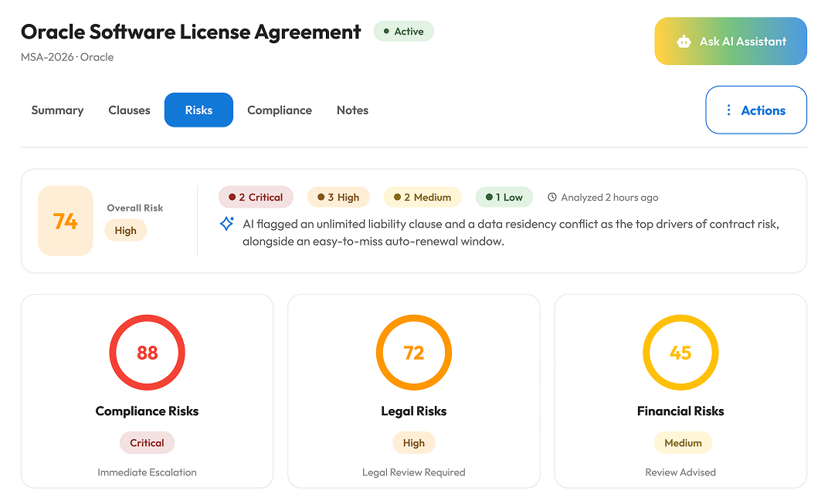The height and width of the screenshot is (504, 828).
Task: Select the Risks tab
Action: coord(199,110)
